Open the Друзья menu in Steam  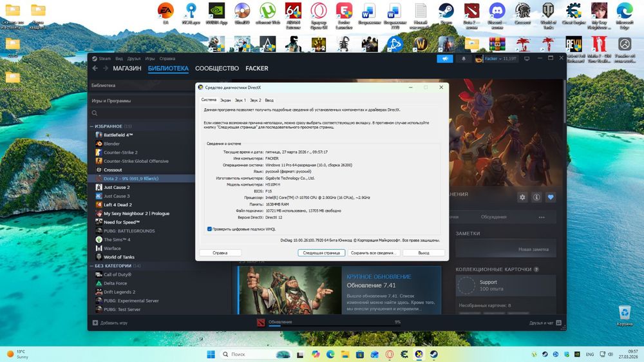pyautogui.click(x=134, y=59)
